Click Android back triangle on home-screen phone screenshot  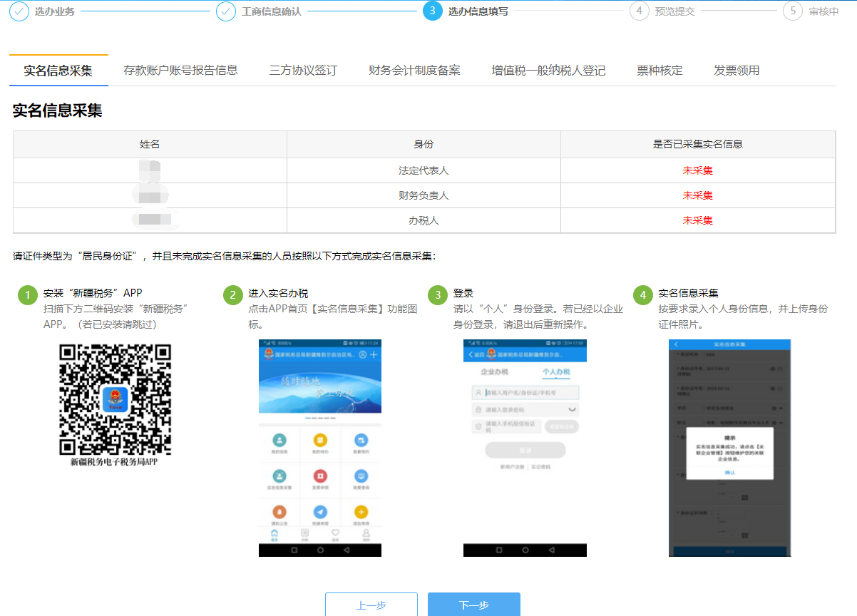347,550
